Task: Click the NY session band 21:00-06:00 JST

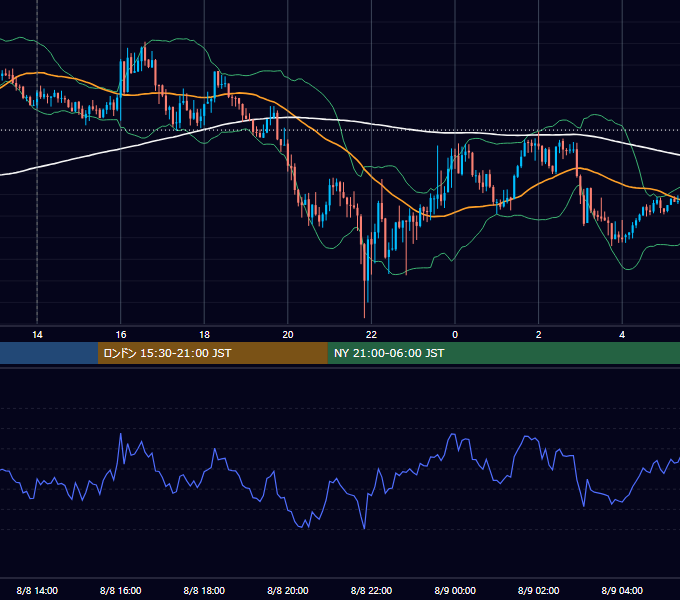Action: tap(503, 353)
